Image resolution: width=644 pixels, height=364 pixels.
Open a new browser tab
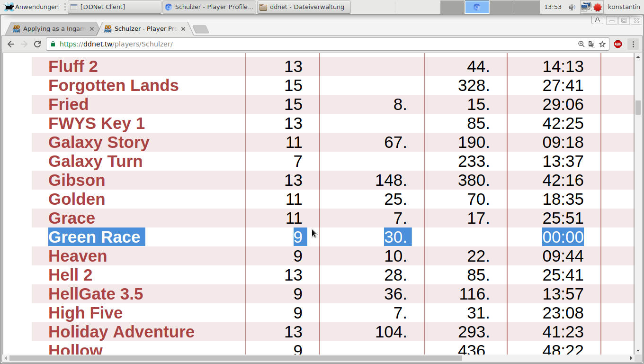pos(201,29)
